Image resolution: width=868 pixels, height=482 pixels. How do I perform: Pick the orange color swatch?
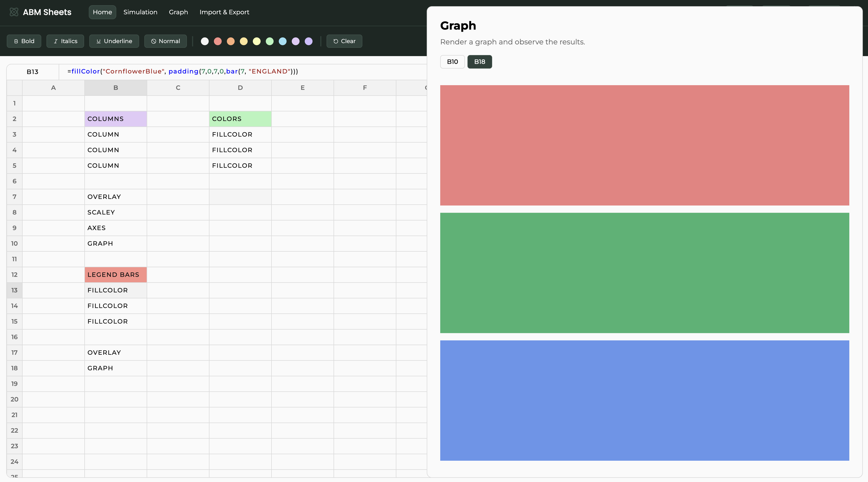coord(231,41)
